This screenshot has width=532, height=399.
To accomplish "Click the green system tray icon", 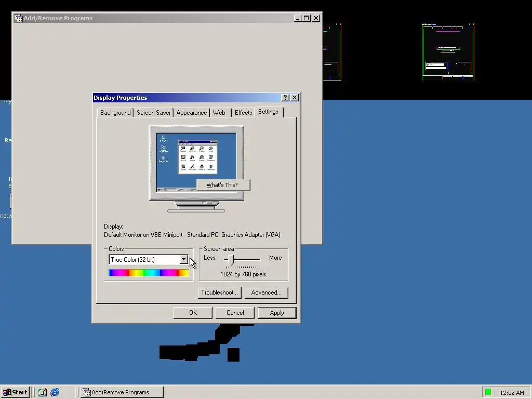I will 488,392.
